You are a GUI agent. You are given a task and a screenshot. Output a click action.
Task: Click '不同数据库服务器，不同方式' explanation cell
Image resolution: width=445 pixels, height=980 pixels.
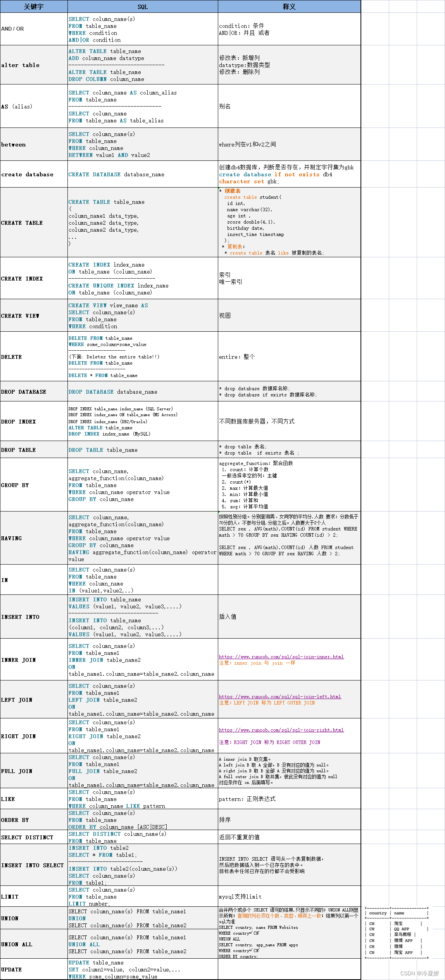(x=289, y=421)
